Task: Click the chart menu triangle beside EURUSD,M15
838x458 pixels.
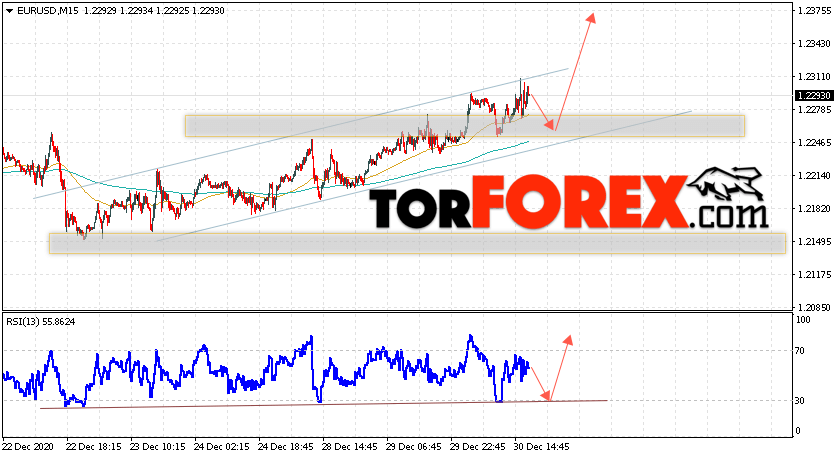Action: [x=10, y=11]
